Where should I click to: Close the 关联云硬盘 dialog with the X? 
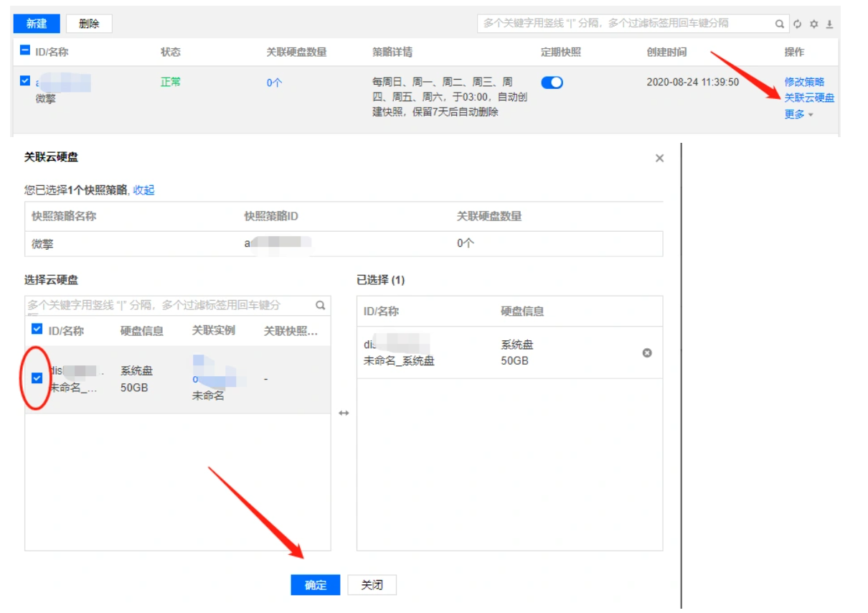659,158
